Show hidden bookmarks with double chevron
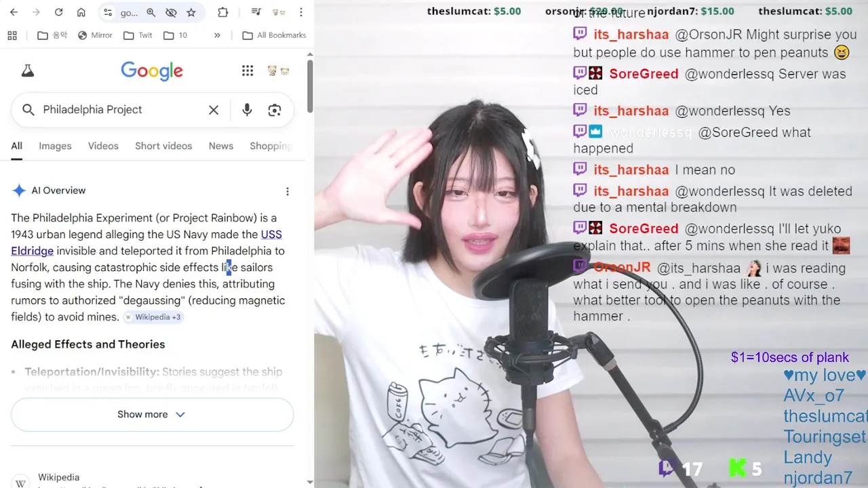 217,35
